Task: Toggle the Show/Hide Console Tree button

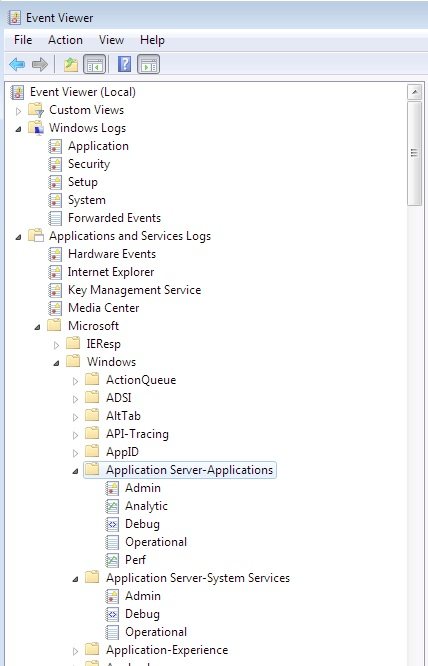Action: pyautogui.click(x=94, y=65)
